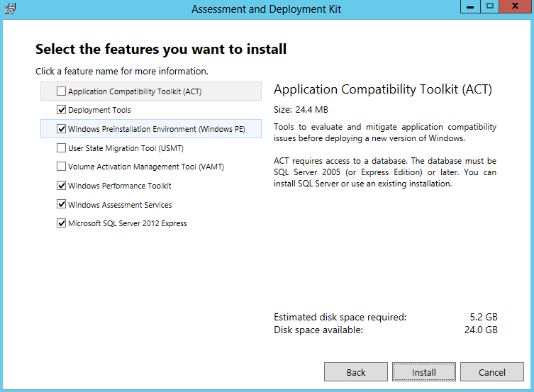Viewport: 534px width, 392px height.
Task: Click the 24.0 GB disk space available value
Action: coord(481,330)
